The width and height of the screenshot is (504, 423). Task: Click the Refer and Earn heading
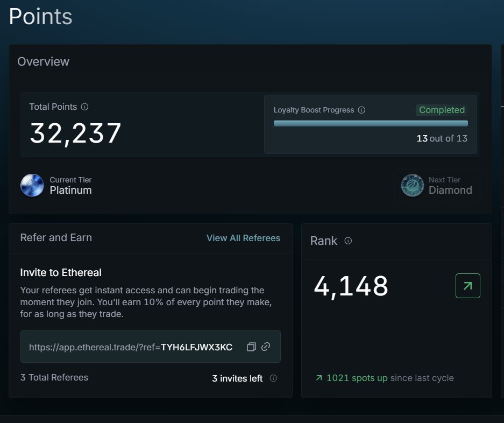pyautogui.click(x=56, y=237)
